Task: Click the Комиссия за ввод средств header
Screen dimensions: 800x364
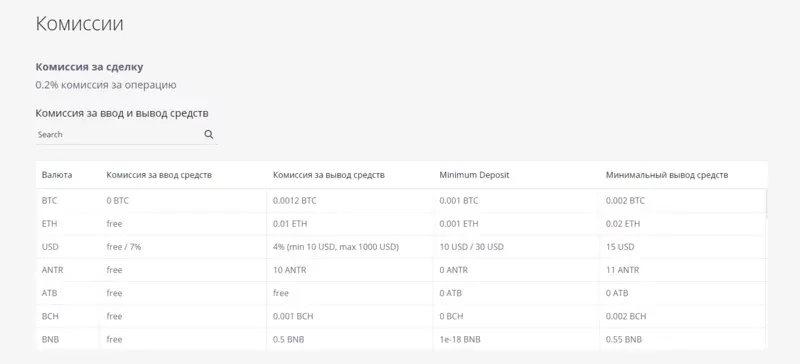Action: click(159, 175)
